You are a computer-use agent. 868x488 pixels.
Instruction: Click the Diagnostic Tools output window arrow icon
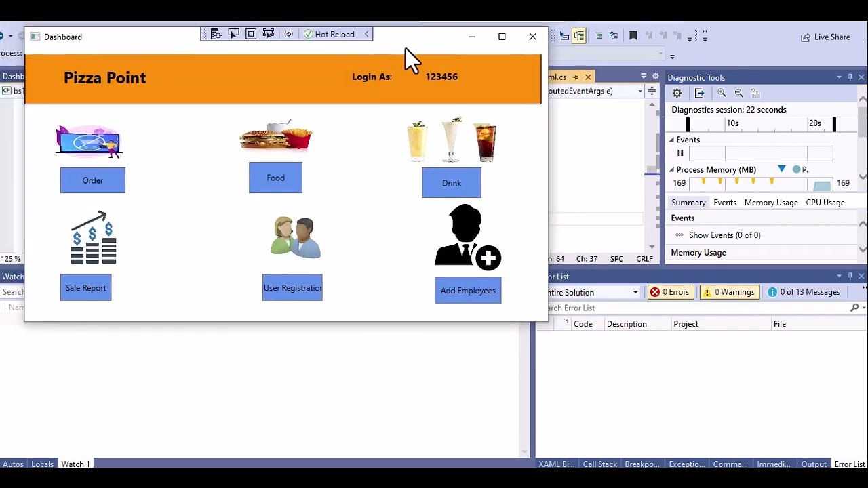click(699, 94)
